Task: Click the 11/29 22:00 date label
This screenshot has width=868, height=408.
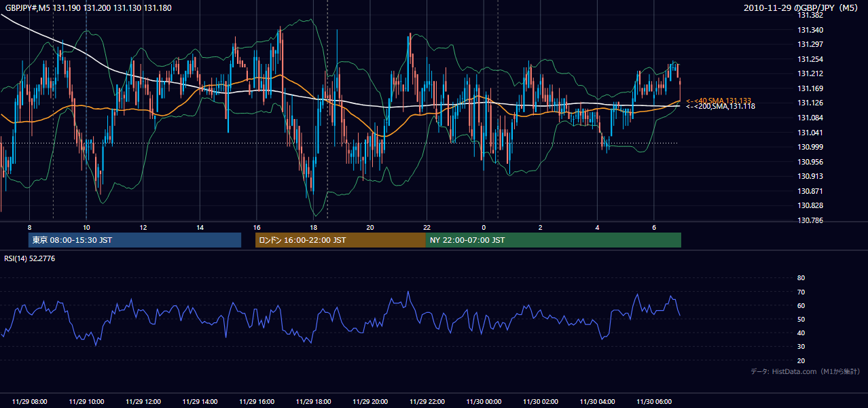Action: (x=427, y=402)
